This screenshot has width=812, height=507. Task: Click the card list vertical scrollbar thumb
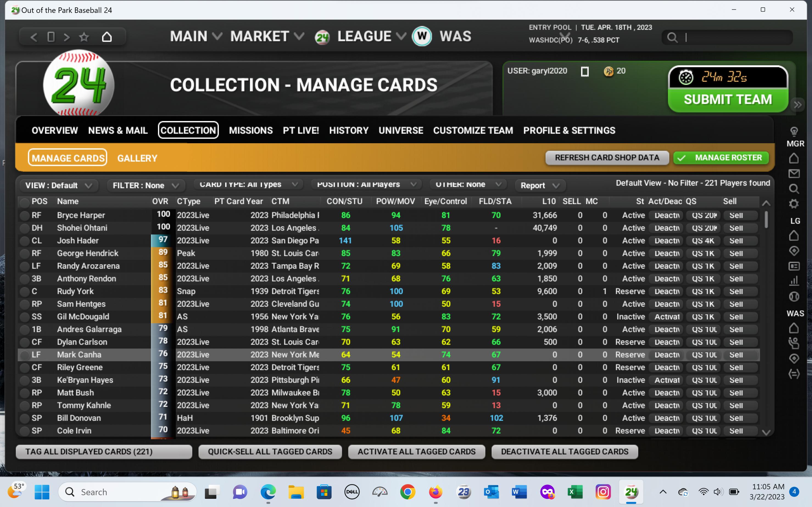coord(766,220)
